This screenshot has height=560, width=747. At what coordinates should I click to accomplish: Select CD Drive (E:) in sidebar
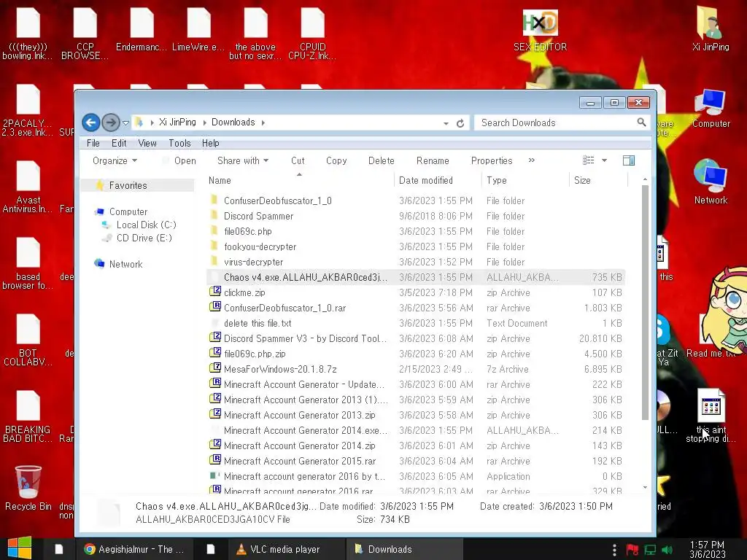pyautogui.click(x=144, y=238)
